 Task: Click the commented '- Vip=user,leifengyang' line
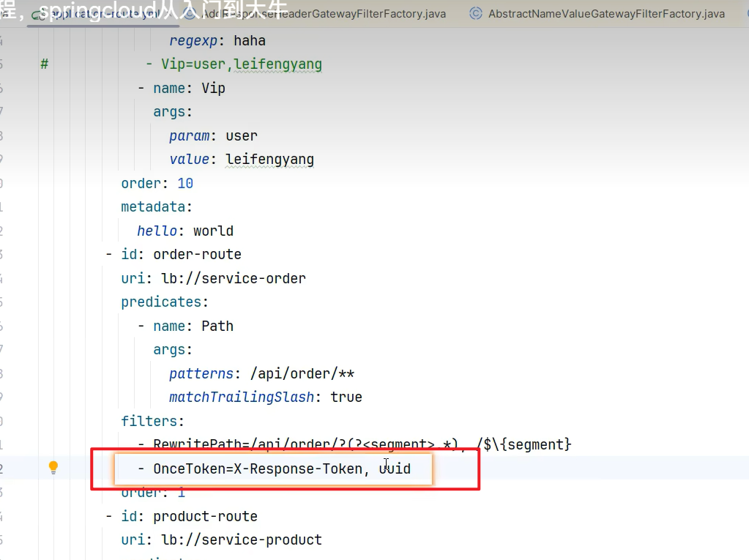234,64
